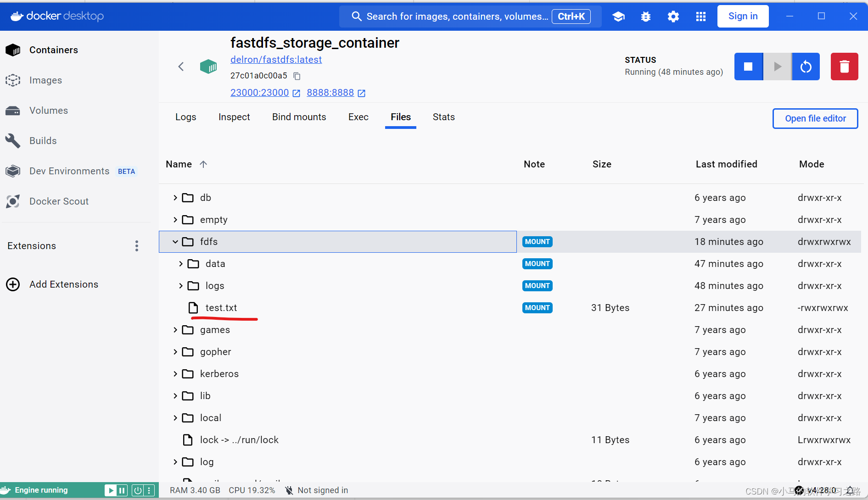Screen dimensions: 868x500
Task: Open the Extensions three-dot menu
Action: pyautogui.click(x=137, y=246)
